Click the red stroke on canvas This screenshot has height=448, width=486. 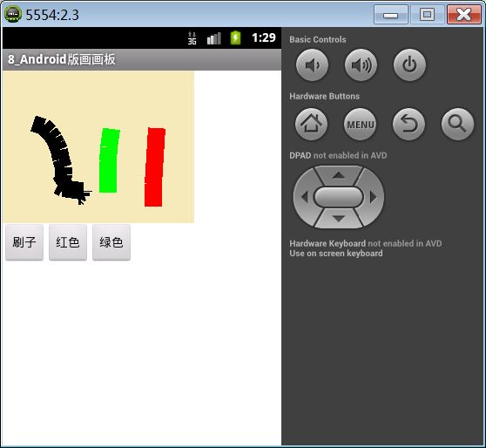[155, 167]
